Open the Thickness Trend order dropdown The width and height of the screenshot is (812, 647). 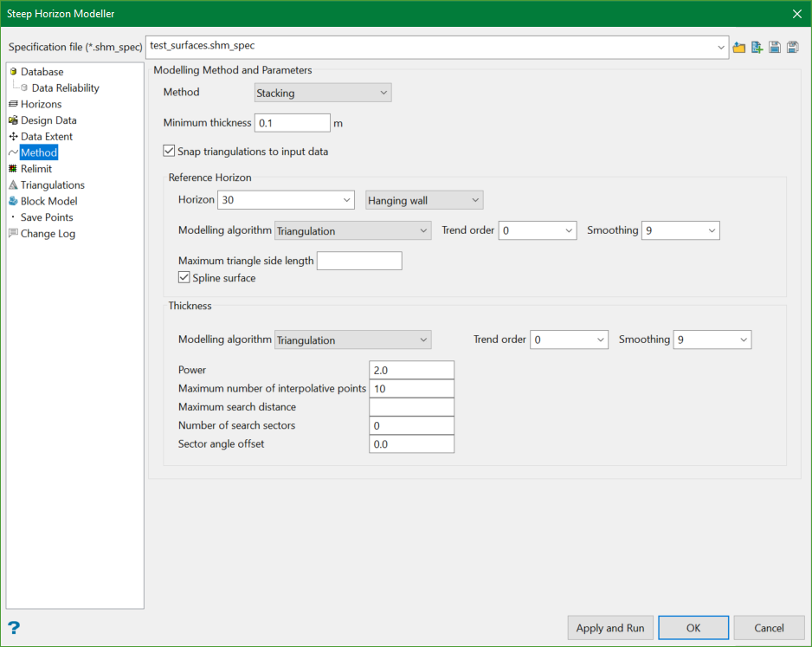(x=569, y=340)
